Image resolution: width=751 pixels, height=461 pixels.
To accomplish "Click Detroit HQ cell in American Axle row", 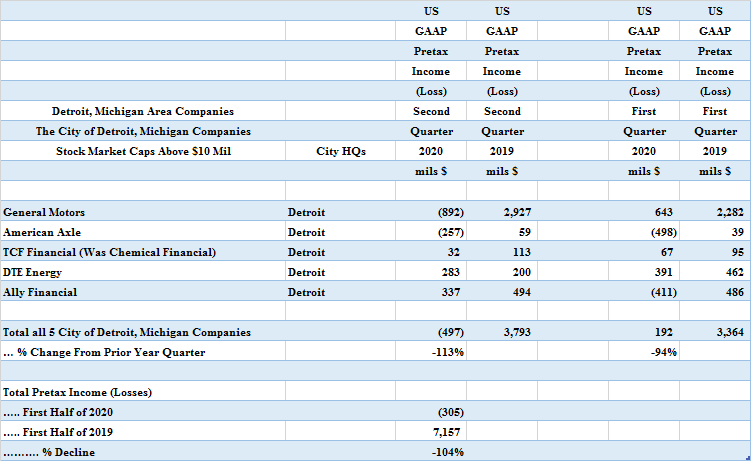I will pos(307,232).
